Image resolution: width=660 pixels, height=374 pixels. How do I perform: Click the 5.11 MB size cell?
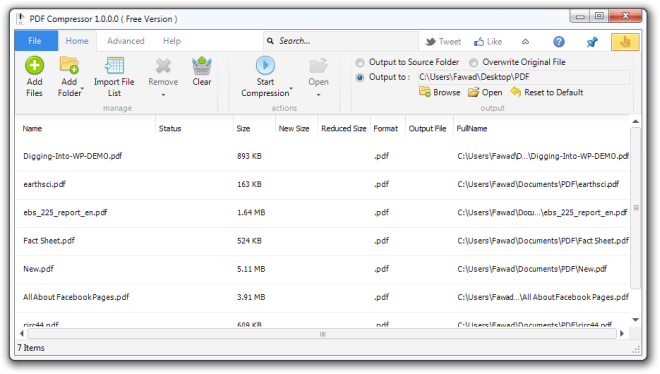tap(251, 269)
